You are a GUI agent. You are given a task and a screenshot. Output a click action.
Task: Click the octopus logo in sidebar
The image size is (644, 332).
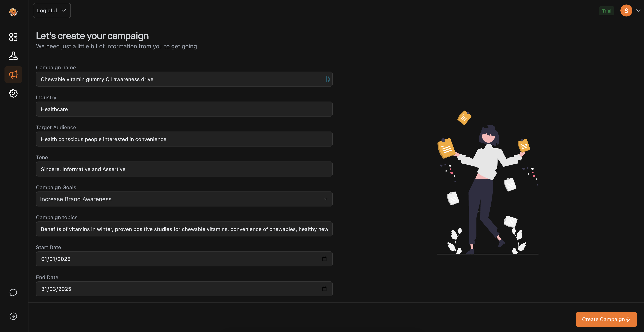pyautogui.click(x=13, y=12)
